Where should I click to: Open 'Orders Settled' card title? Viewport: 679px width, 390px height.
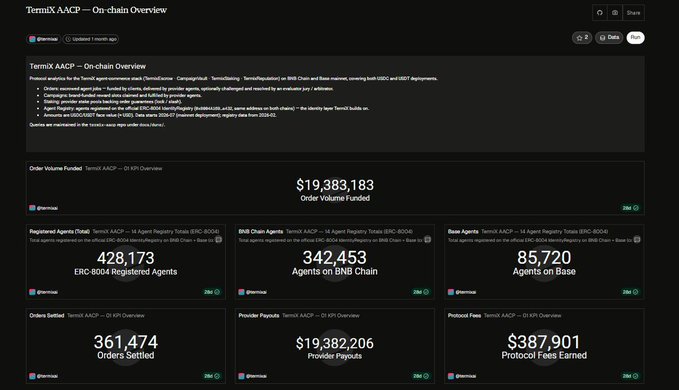click(47, 316)
